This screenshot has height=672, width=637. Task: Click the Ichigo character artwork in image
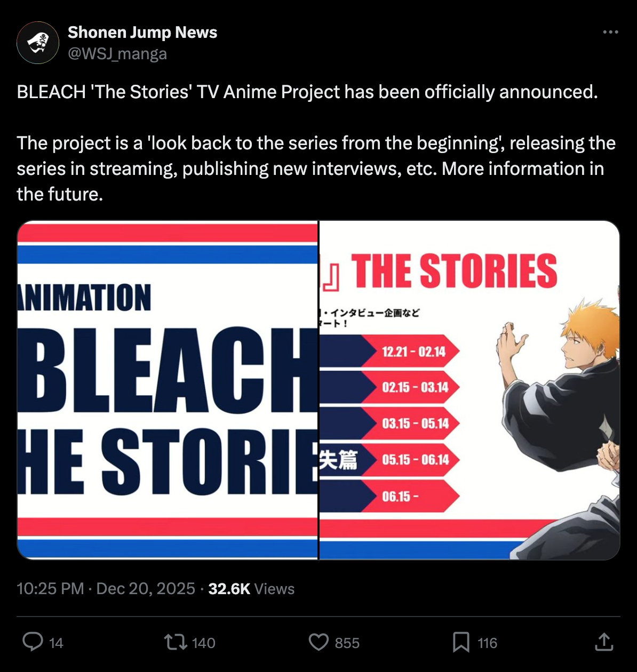(559, 427)
